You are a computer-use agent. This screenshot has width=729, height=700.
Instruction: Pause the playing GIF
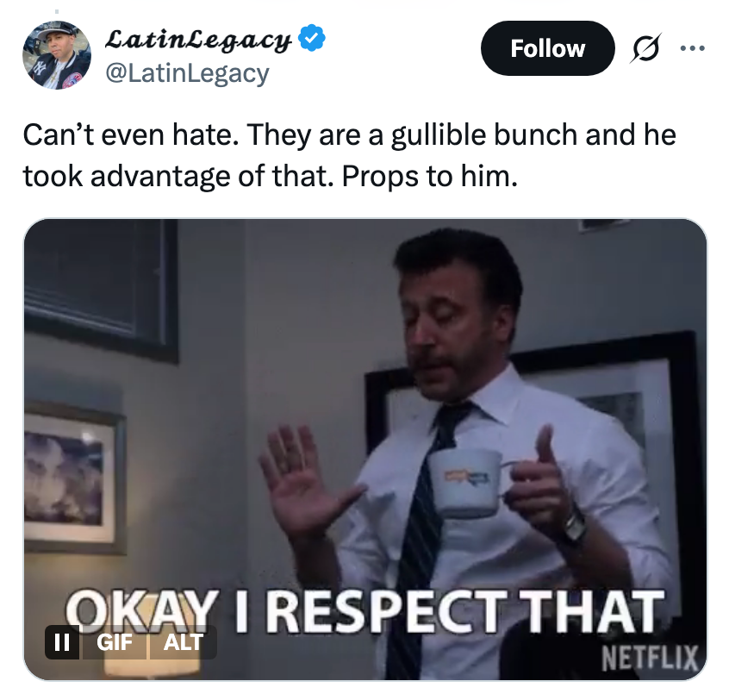(62, 642)
